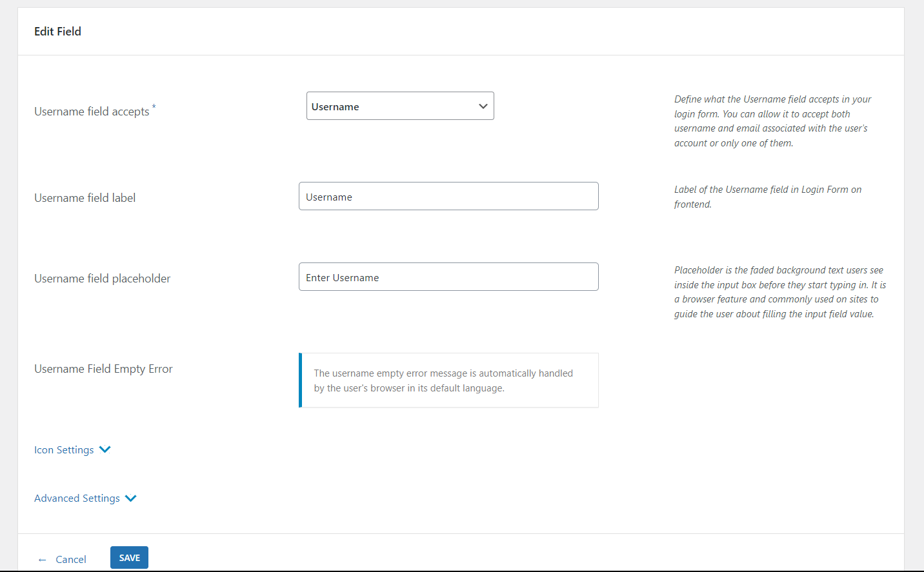Screen dimensions: 924x572
Task: Save the field with the SAVE button
Action: [129, 558]
